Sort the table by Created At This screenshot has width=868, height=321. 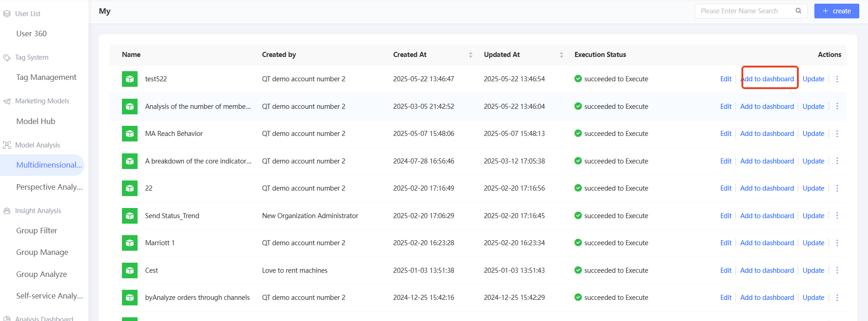pos(470,55)
